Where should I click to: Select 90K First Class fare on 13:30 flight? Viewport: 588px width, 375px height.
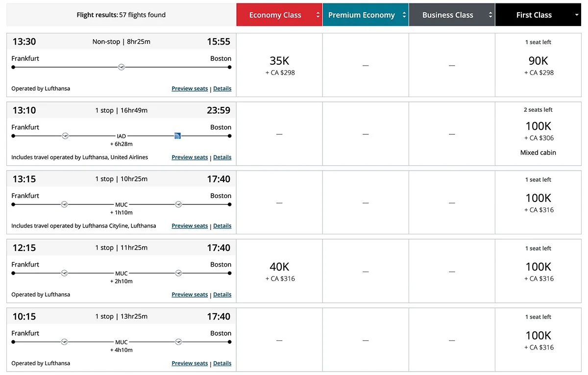[x=538, y=65]
